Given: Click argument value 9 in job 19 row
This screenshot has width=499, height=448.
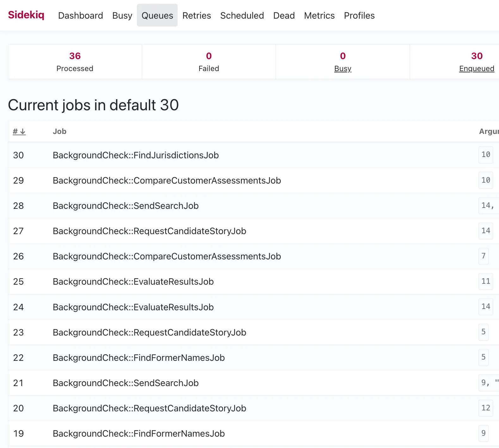Looking at the screenshot, I should [484, 433].
